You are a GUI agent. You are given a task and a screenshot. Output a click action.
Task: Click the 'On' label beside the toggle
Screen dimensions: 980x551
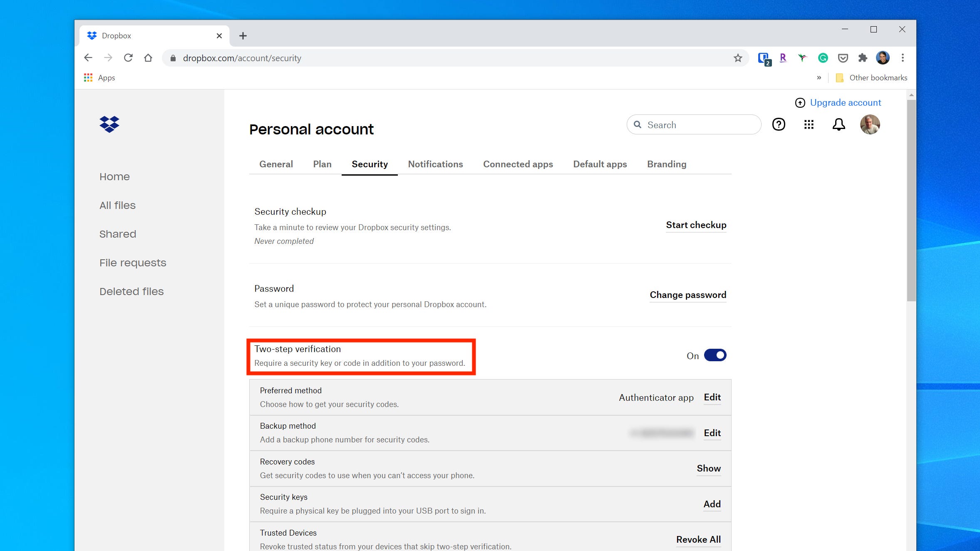click(692, 356)
